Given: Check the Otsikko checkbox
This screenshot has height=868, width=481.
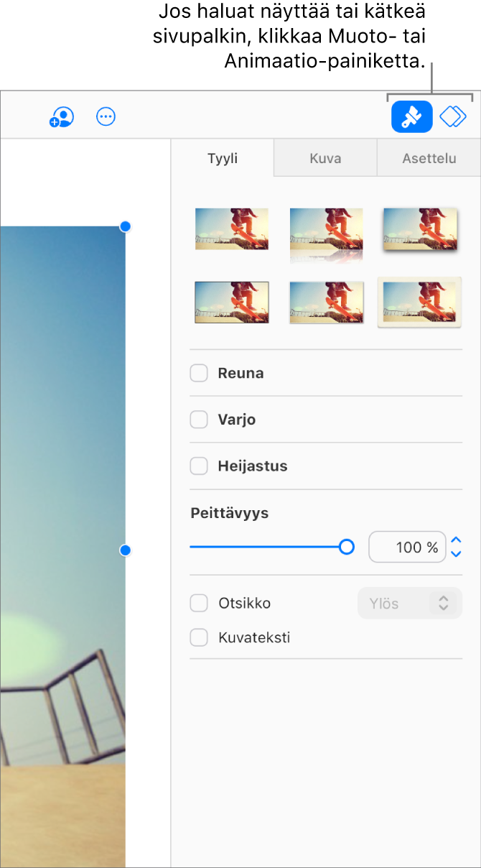Looking at the screenshot, I should pos(199,603).
